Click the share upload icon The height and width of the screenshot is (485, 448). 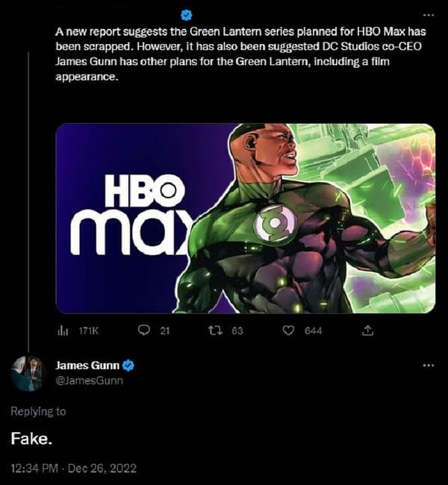[x=367, y=330]
